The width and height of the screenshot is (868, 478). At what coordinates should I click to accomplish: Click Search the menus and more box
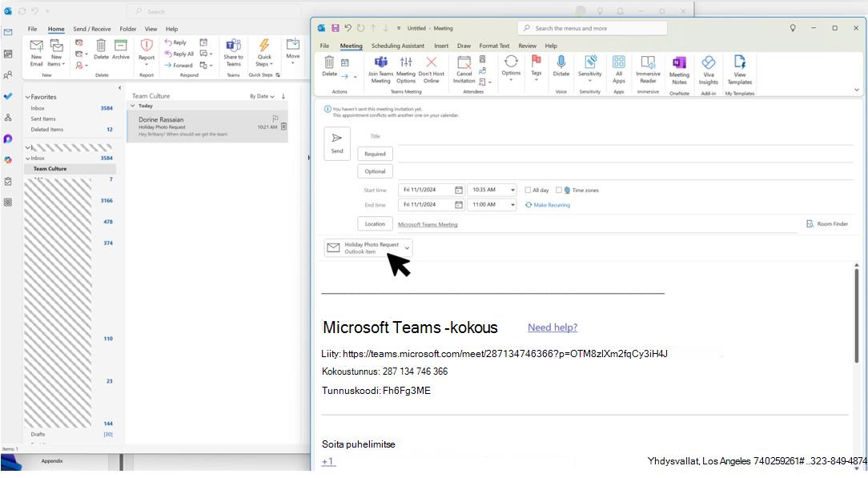point(593,28)
